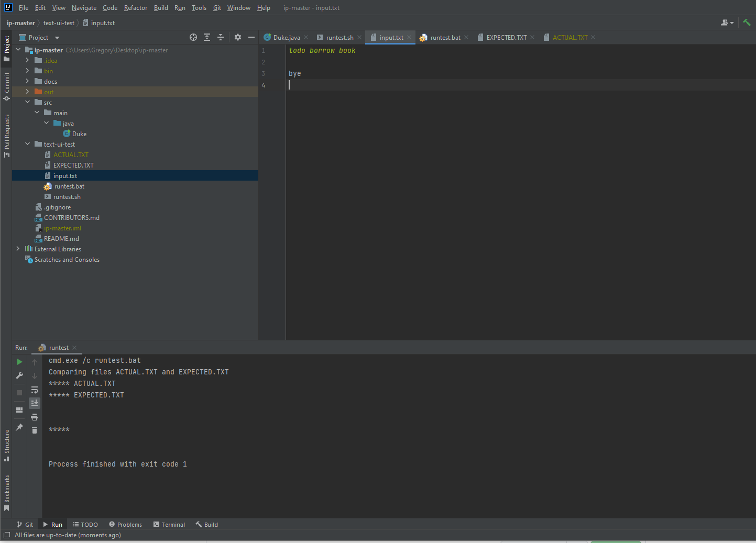This screenshot has height=543, width=756.
Task: Open the Problems tool window
Action: pos(125,525)
